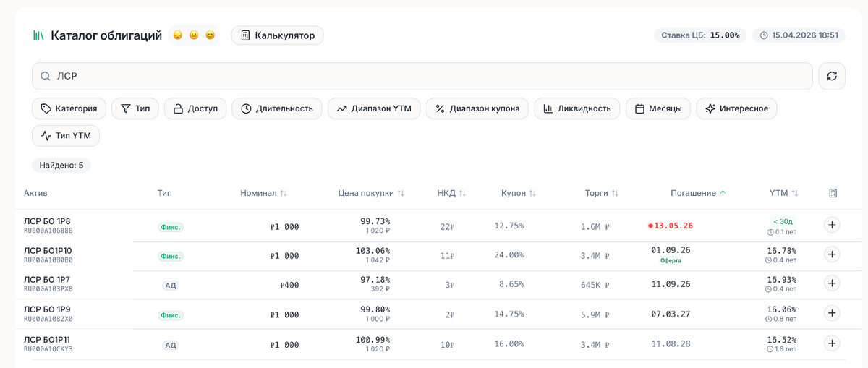Image resolution: width=868 pixels, height=368 pixels.
Task: Click the sad face emoji rating
Action: 177,35
